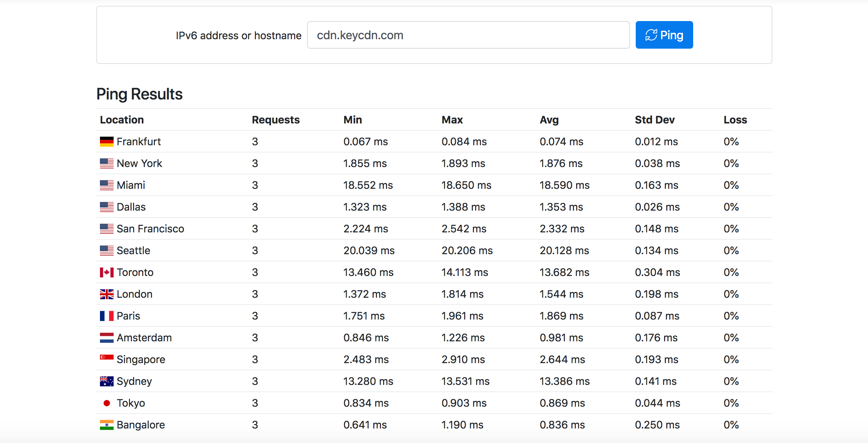This screenshot has height=443, width=868.
Task: Select the Dallas location name
Action: tap(131, 207)
